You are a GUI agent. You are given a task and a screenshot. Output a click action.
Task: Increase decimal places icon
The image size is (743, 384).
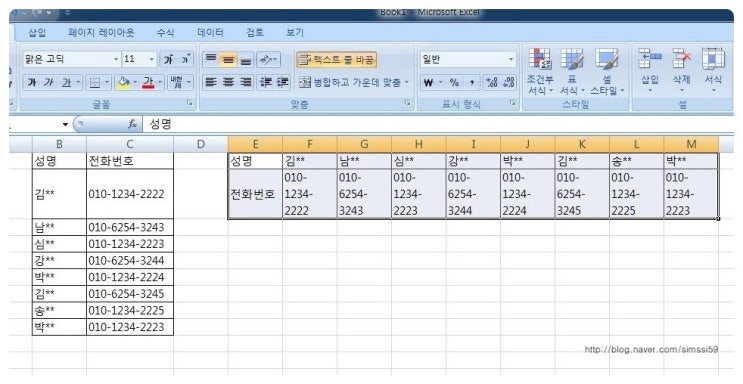(492, 82)
